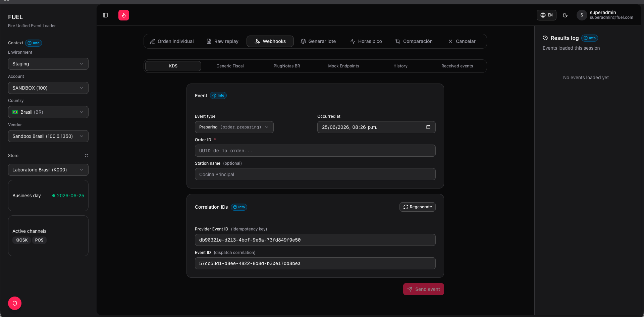Open the calendar picker icon in Occurred at
644x317 pixels.
[x=428, y=127]
